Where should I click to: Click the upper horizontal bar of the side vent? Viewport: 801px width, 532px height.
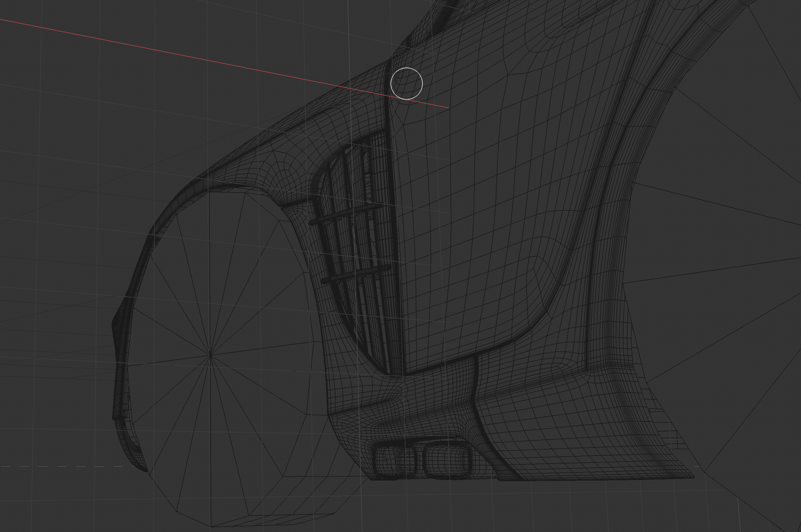pos(346,214)
